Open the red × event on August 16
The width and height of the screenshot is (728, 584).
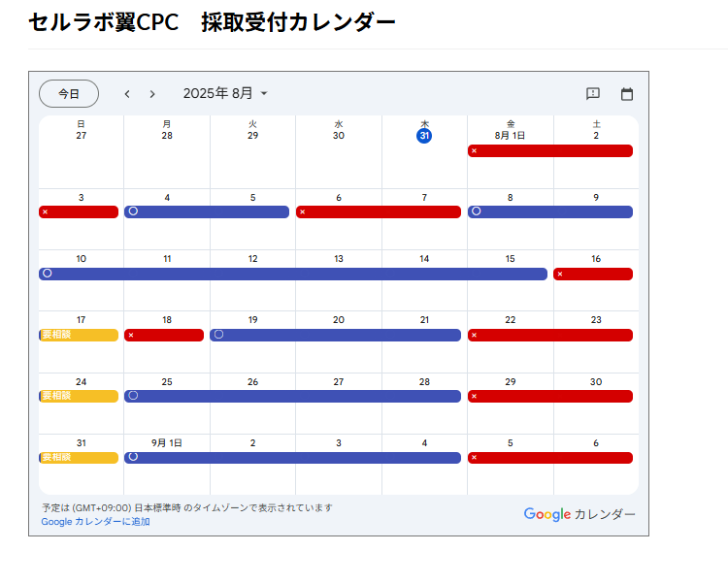point(593,274)
